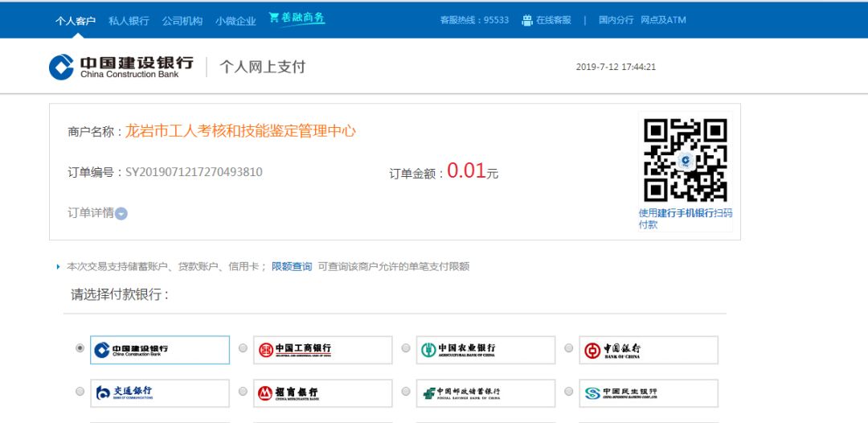
Task: Open the 限额查询 link
Action: 292,267
